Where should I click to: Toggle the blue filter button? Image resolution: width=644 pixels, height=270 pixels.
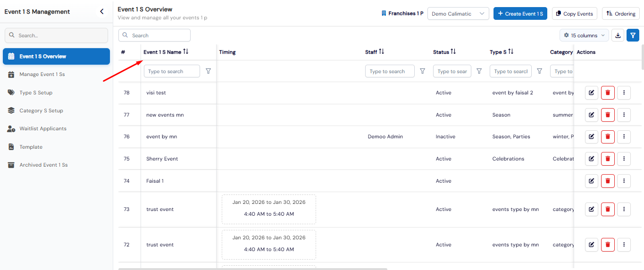click(633, 35)
